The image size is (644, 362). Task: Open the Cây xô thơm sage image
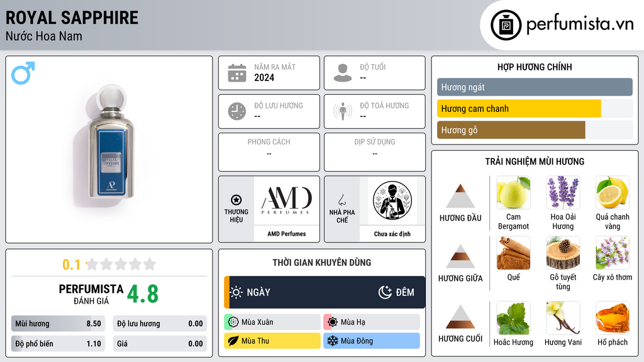613,253
